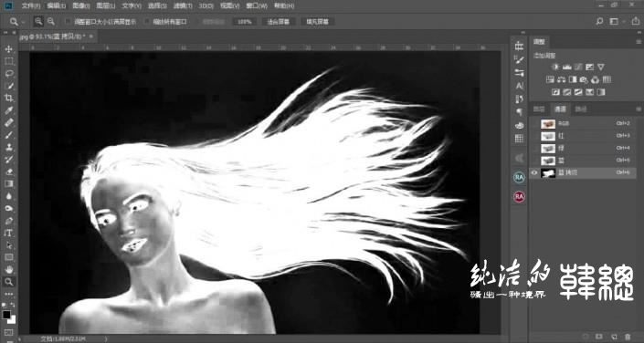Open the Adjustments panel flyout menu

[639, 42]
